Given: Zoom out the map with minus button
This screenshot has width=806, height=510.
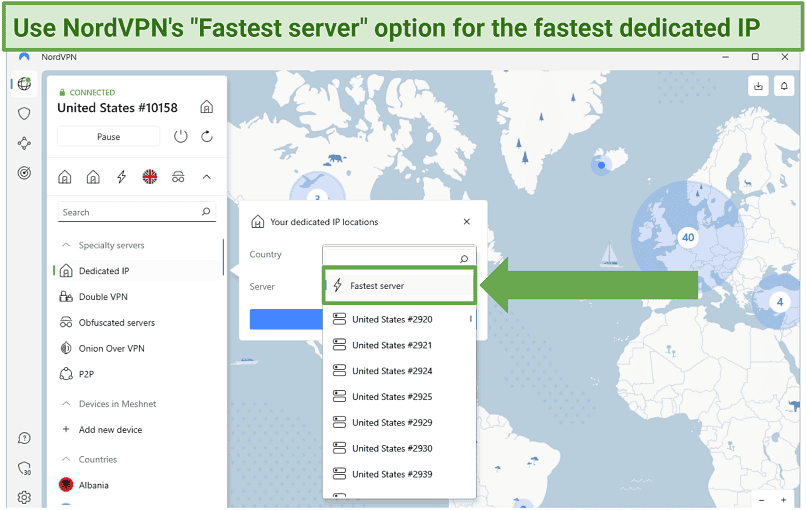Looking at the screenshot, I should (x=761, y=500).
